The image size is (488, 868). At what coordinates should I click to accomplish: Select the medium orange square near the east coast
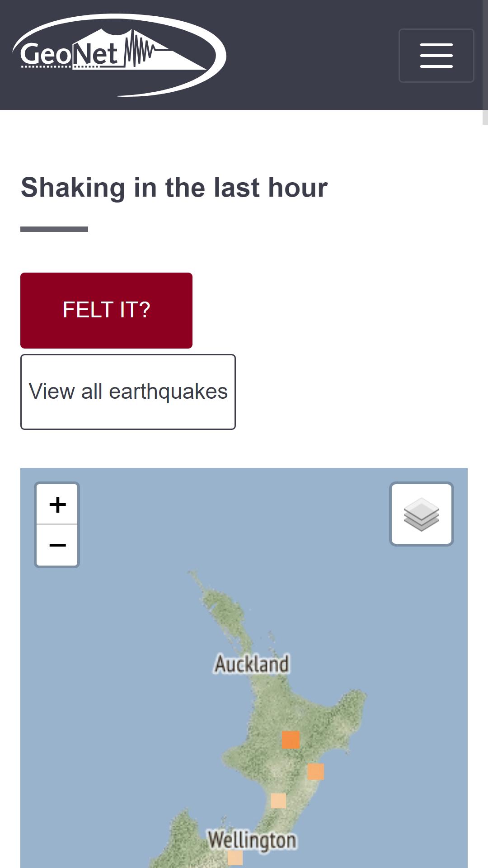(316, 771)
